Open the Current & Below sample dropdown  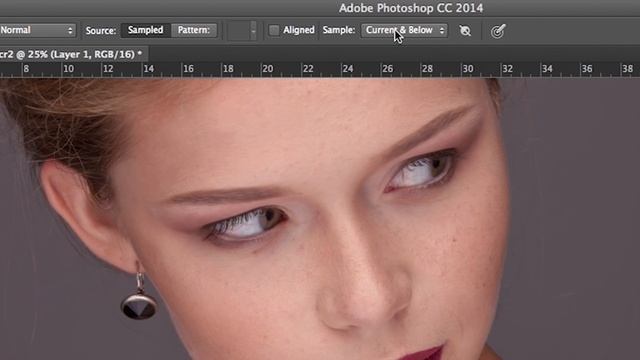(x=404, y=30)
